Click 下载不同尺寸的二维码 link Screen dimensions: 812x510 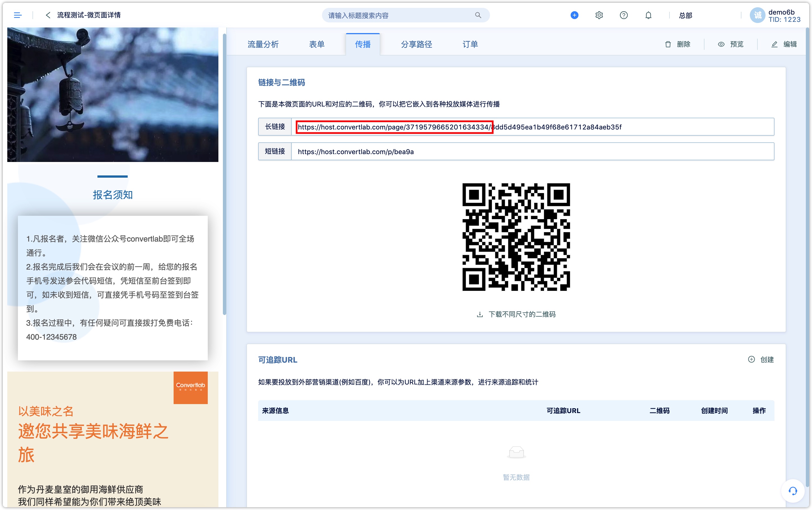[x=522, y=314]
